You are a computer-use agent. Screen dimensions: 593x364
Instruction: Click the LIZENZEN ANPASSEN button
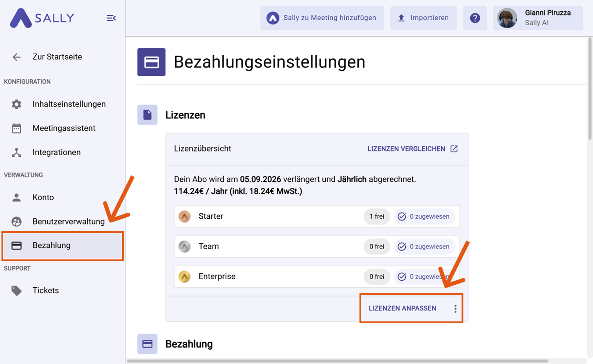pos(402,308)
